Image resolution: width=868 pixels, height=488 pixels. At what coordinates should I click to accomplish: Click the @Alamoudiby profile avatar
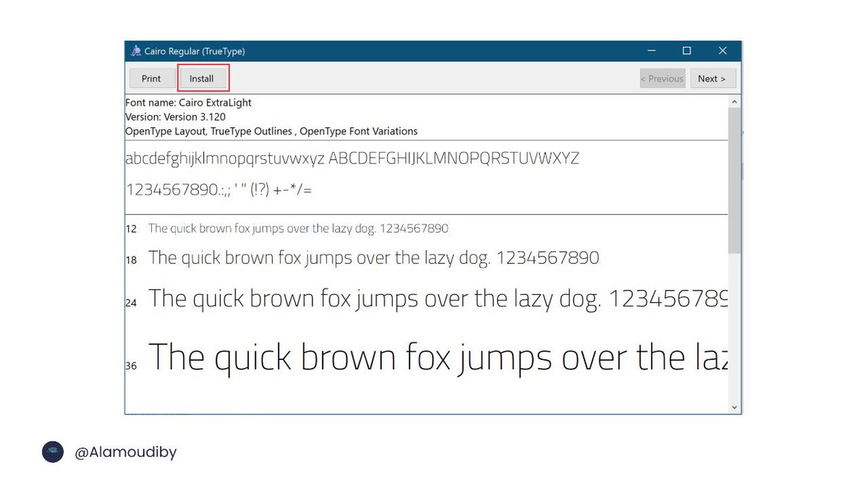coord(53,452)
